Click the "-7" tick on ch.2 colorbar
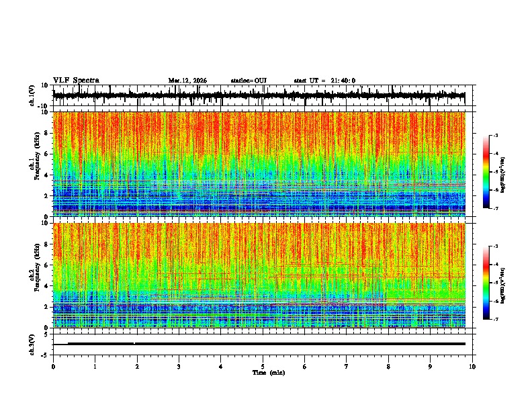The width and height of the screenshot is (532, 411). [496, 319]
